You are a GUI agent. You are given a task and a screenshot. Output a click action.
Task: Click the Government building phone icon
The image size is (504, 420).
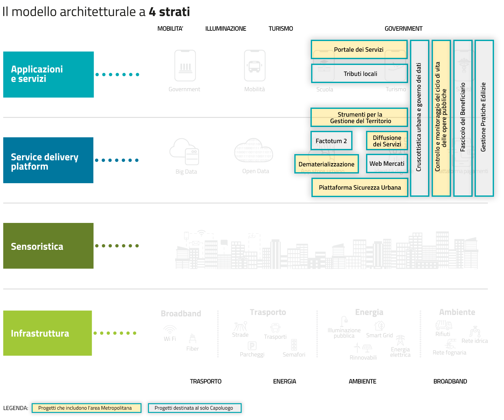click(185, 66)
